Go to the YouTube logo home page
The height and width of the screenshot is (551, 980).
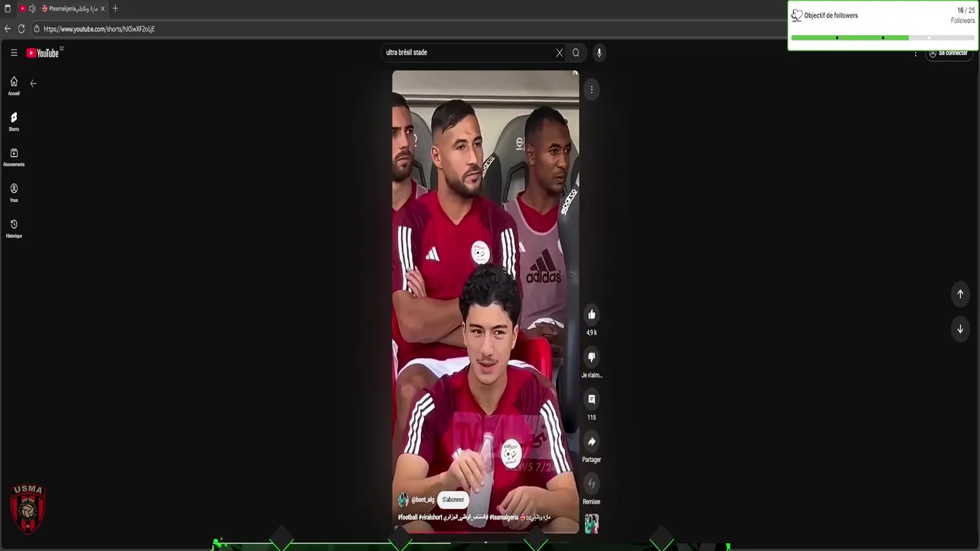pos(43,53)
